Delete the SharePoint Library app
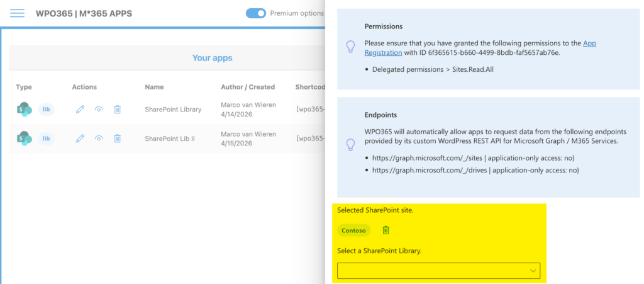The width and height of the screenshot is (644, 284). point(118,110)
